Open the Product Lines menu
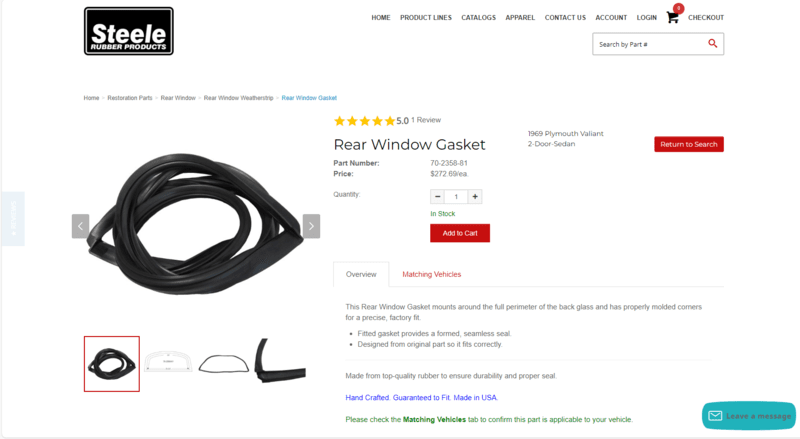This screenshot has height=439, width=800. pyautogui.click(x=426, y=17)
